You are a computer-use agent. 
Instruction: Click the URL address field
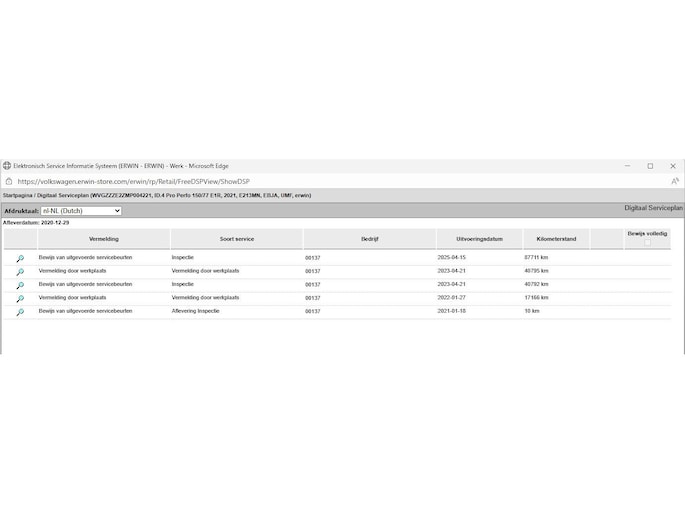(x=300, y=181)
